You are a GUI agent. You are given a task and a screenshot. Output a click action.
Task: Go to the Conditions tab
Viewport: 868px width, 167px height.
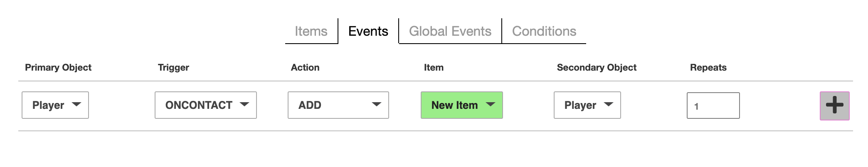coord(544,31)
